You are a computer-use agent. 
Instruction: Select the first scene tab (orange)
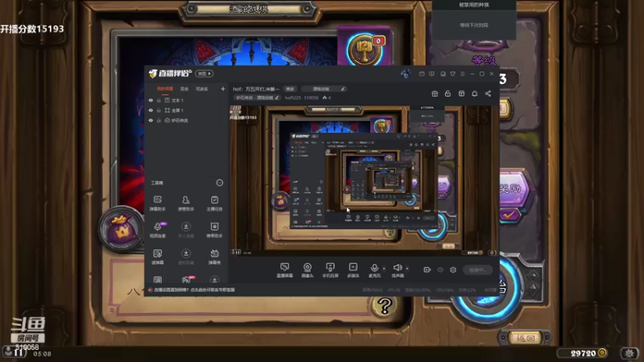coord(165,88)
